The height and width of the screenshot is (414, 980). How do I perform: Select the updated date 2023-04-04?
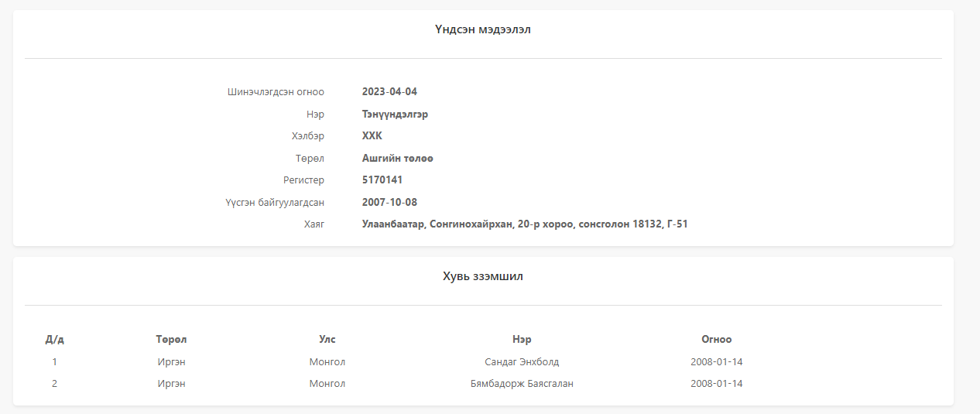point(389,91)
